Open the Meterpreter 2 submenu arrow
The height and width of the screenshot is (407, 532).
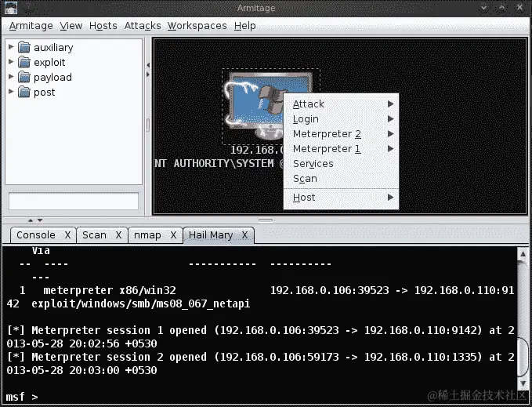coord(390,134)
